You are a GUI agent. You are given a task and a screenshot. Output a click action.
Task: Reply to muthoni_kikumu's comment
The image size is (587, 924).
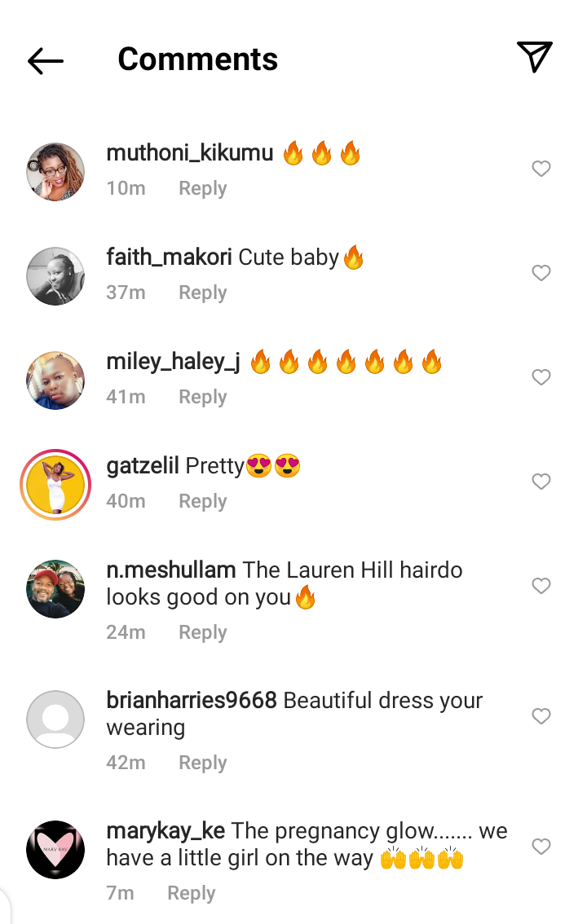203,188
